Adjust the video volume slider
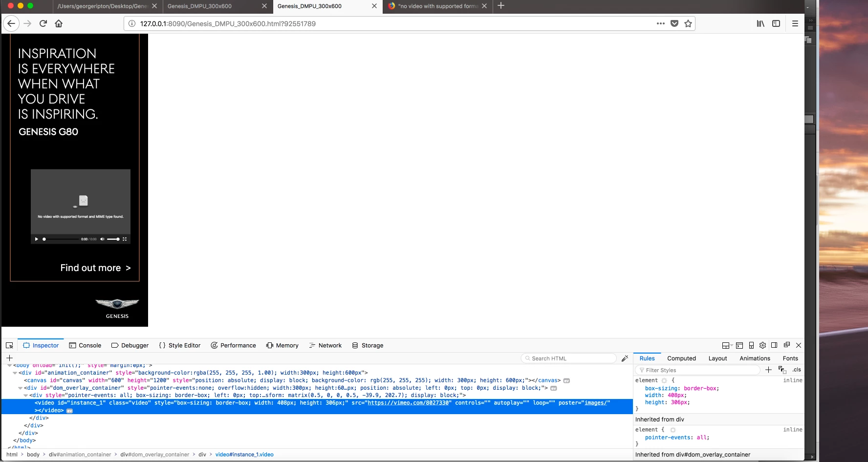Screen dimensions: 868x462 pyautogui.click(x=113, y=239)
